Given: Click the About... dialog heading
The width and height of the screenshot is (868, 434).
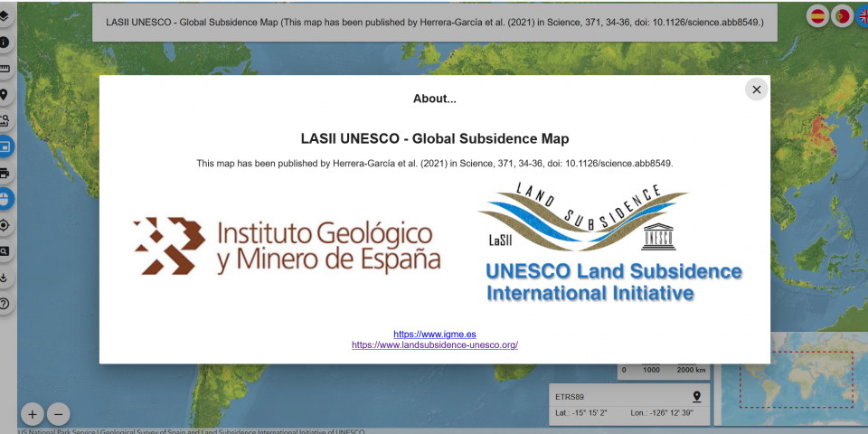Looking at the screenshot, I should pyautogui.click(x=435, y=99).
